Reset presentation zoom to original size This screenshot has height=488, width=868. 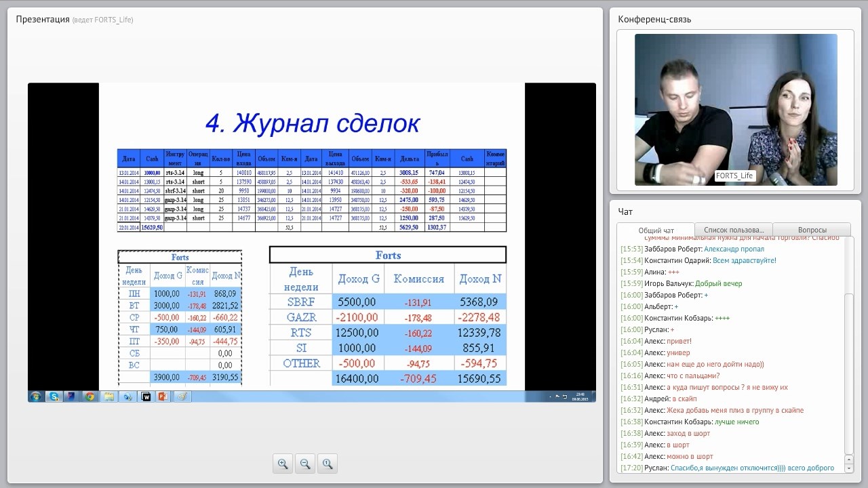pos(328,464)
